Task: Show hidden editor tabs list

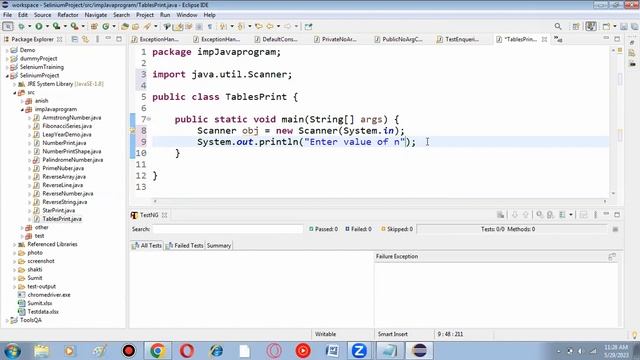Action: (558, 39)
